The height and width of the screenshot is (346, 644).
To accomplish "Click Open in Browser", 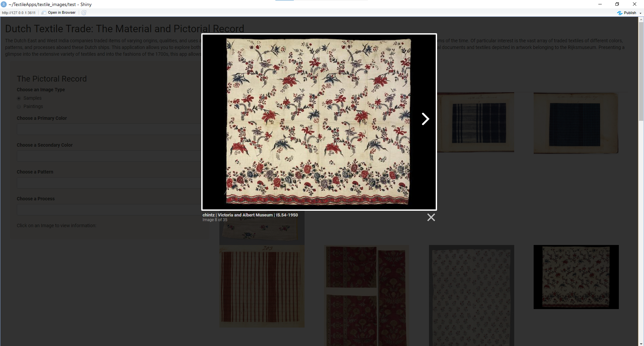I will point(59,13).
